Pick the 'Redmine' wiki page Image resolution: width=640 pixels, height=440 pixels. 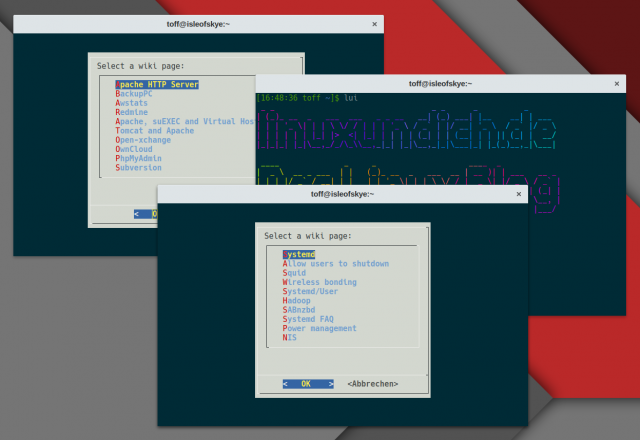click(131, 112)
